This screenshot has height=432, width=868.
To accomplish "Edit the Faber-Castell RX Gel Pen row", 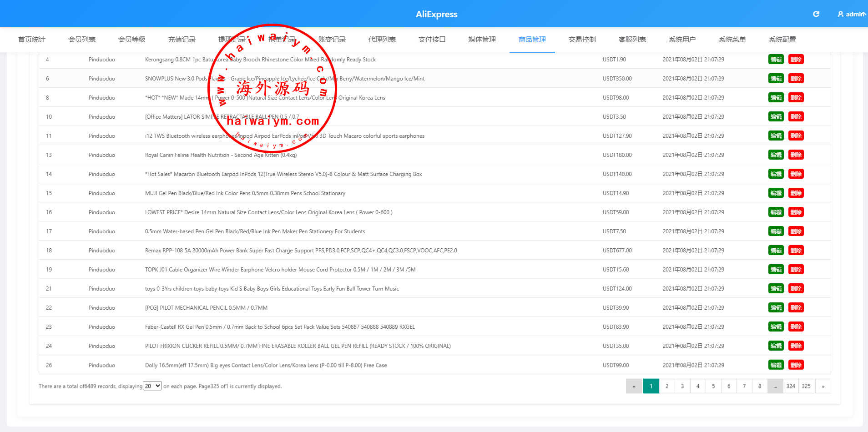I will click(776, 327).
